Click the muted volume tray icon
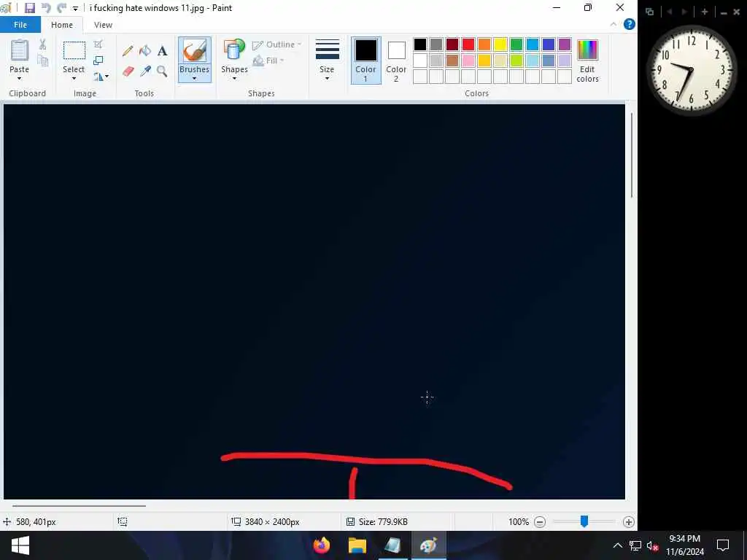This screenshot has width=747, height=560. pos(652,545)
